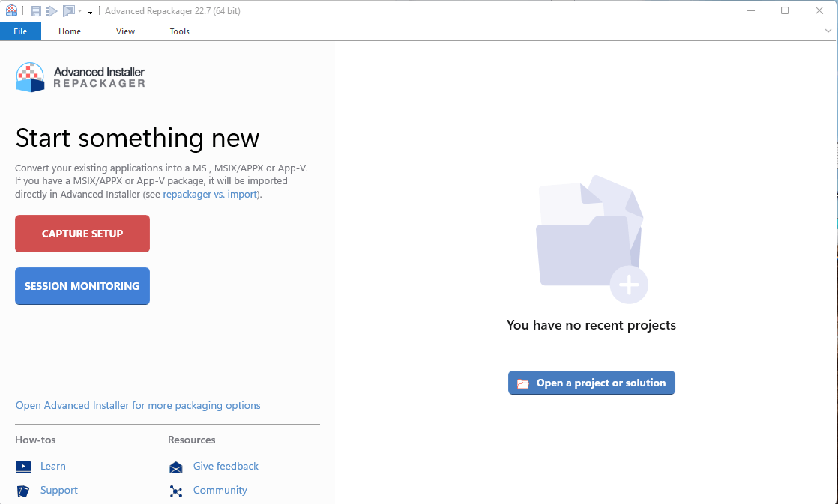
Task: Click the Learn video play icon
Action: pos(23,467)
